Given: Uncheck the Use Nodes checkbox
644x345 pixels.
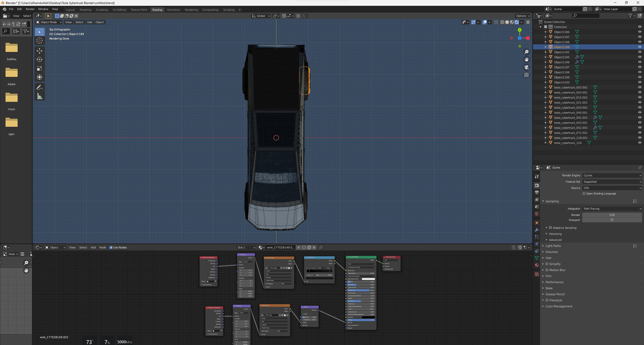Looking at the screenshot, I should tap(111, 247).
